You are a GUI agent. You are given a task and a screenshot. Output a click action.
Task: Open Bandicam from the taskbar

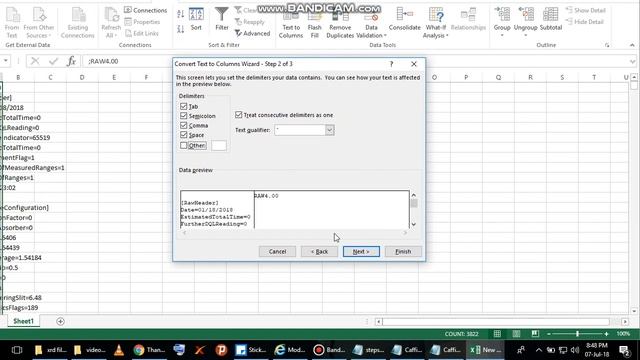tap(329, 350)
